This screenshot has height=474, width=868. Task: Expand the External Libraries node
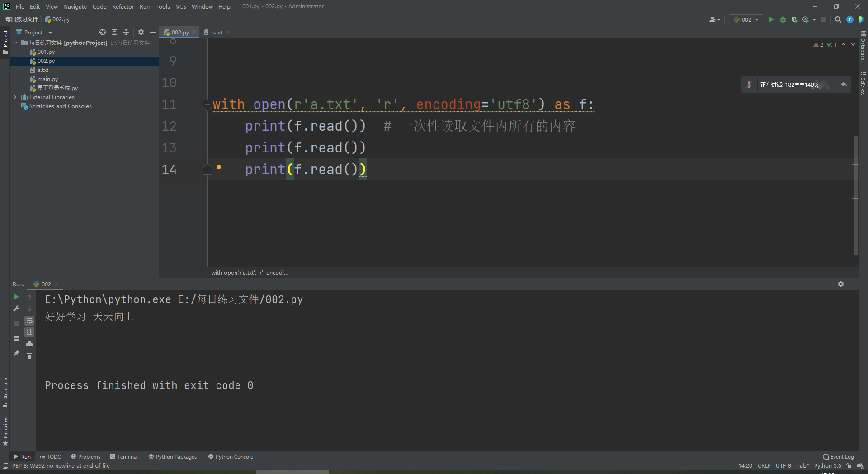coord(15,97)
